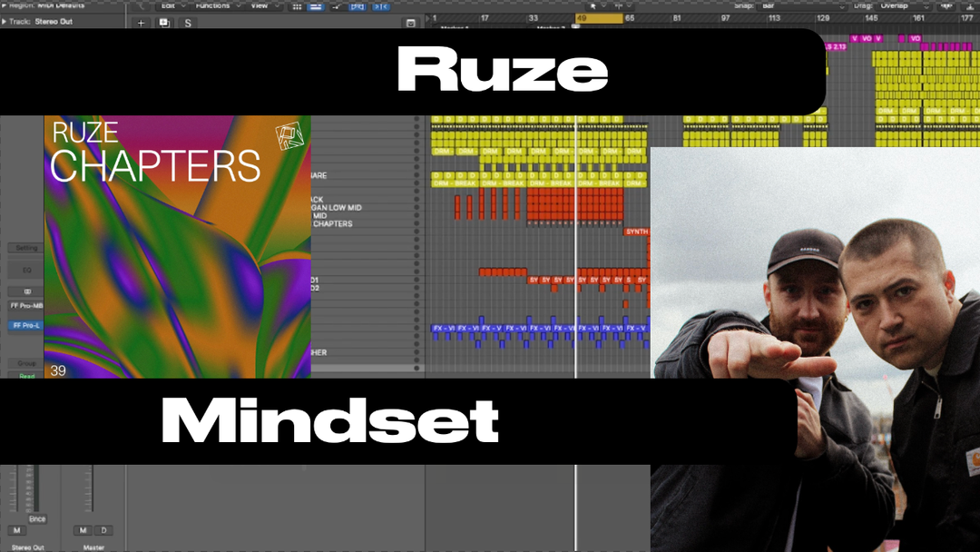Mute the Stereo Out channel strip
Image resolution: width=980 pixels, height=552 pixels.
point(15,530)
